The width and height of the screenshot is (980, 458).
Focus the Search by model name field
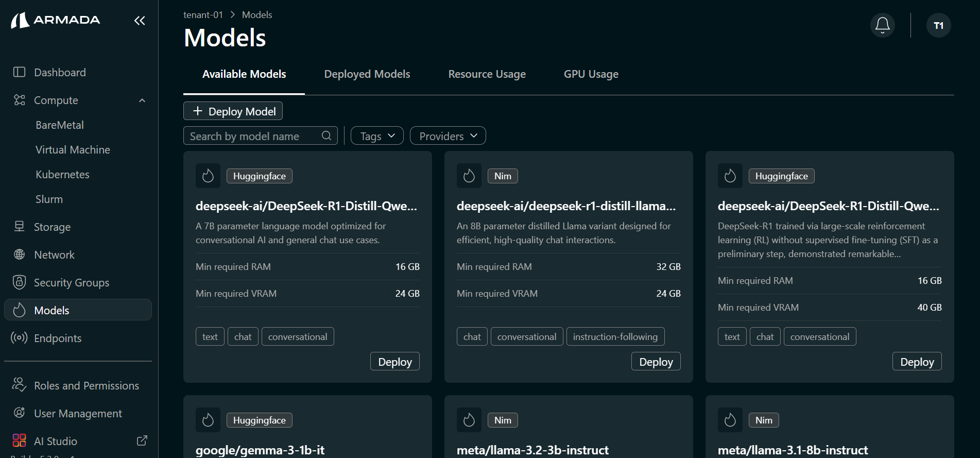[261, 136]
